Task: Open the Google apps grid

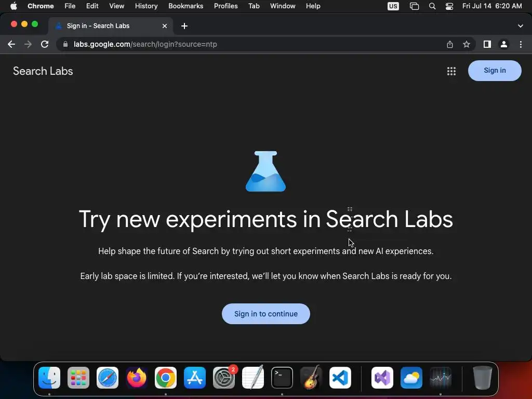Action: pos(451,71)
